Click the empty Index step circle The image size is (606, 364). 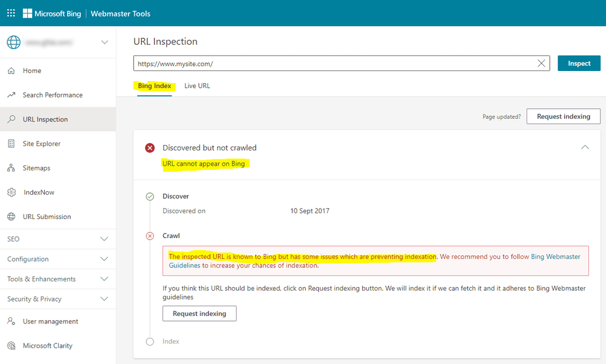150,342
